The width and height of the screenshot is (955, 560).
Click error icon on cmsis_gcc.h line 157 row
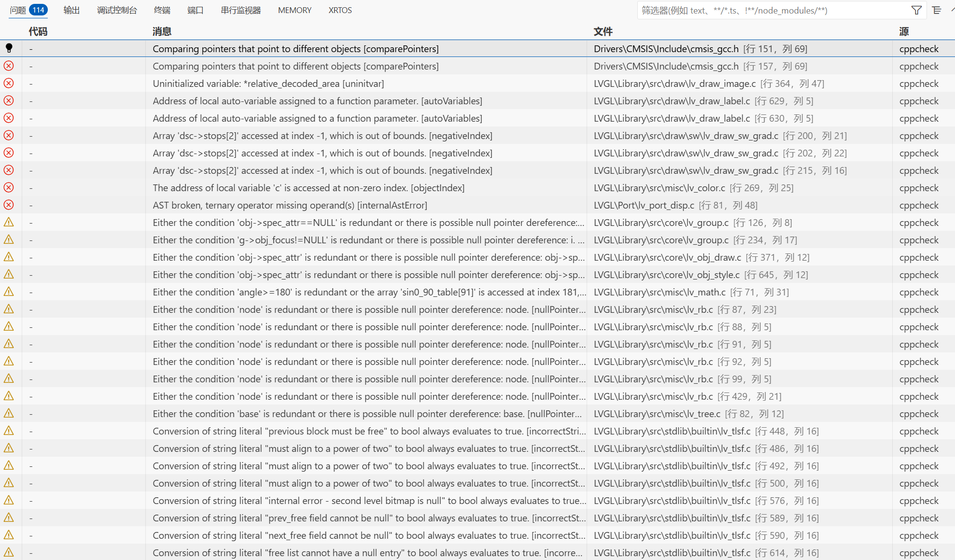9,66
